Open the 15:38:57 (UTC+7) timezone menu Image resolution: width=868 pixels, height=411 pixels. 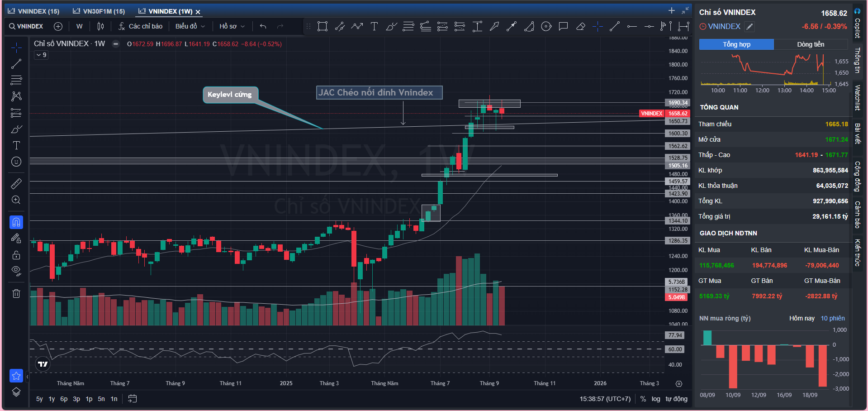[x=605, y=399]
